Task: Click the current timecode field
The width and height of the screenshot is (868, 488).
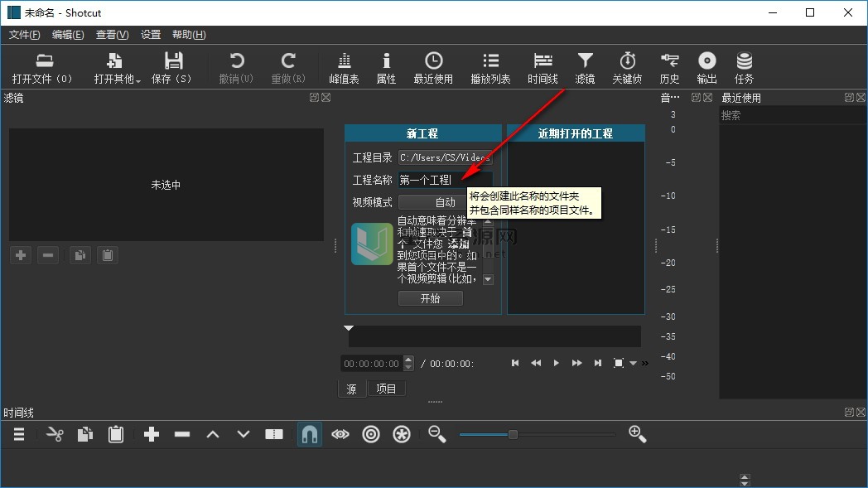Action: 372,364
